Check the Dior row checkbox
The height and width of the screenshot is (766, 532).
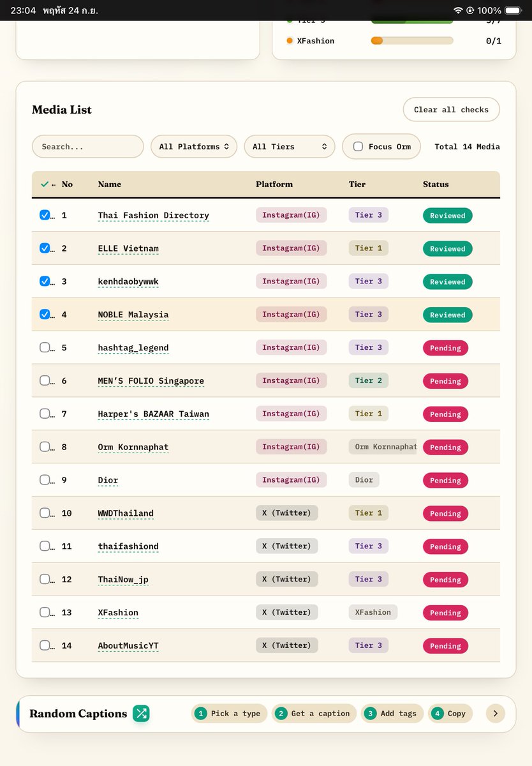click(45, 480)
